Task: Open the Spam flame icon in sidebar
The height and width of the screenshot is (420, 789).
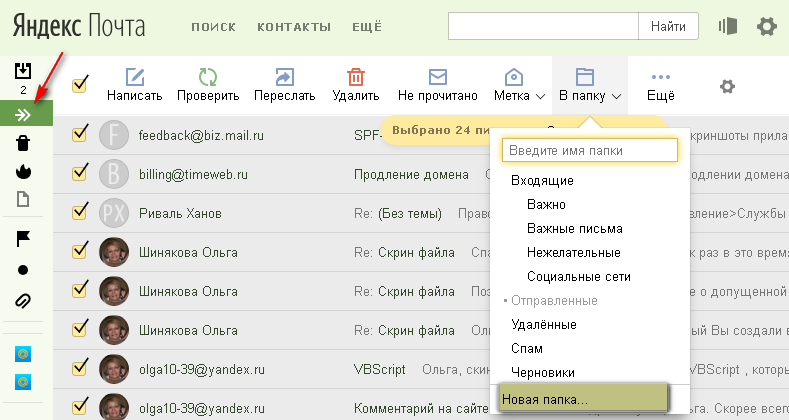Action: 23,172
